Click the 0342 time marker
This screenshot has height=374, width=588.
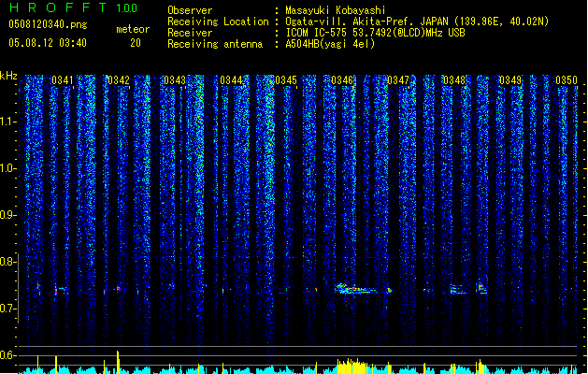pyautogui.click(x=119, y=80)
